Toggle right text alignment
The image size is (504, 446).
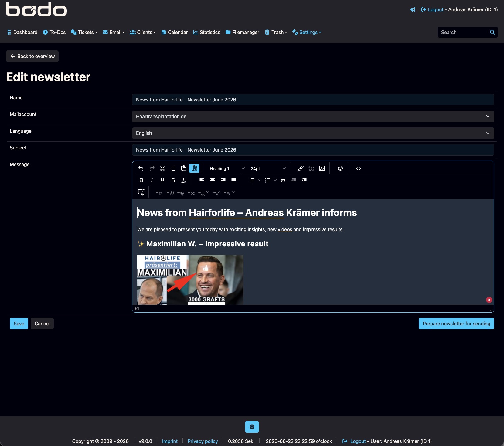223,180
